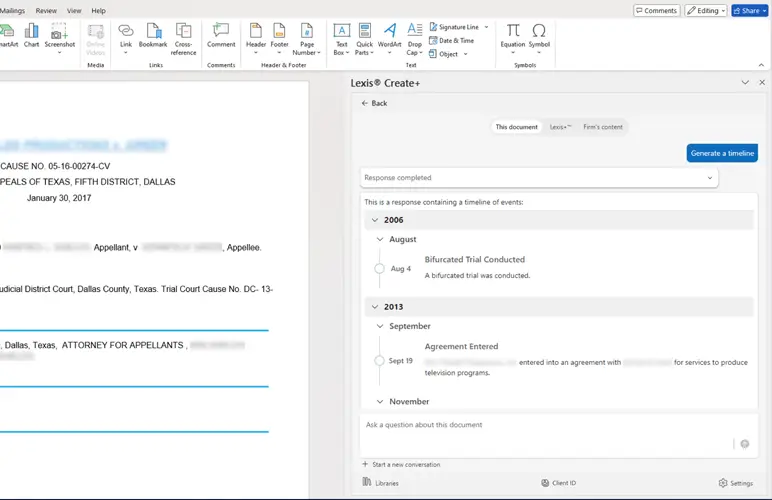
Task: Click the Chart icon in ribbon
Action: 32,37
